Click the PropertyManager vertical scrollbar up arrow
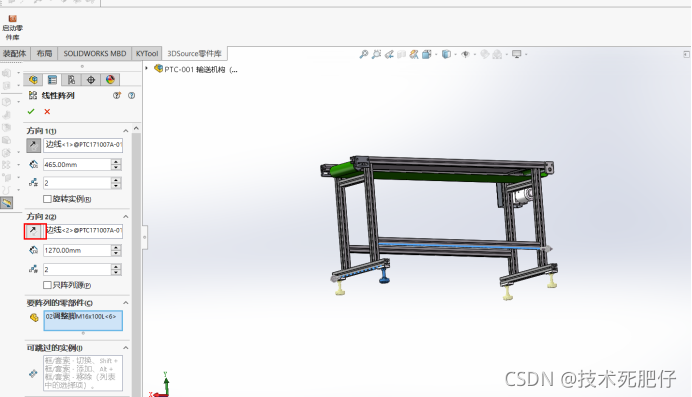The width and height of the screenshot is (692, 397). click(x=136, y=128)
